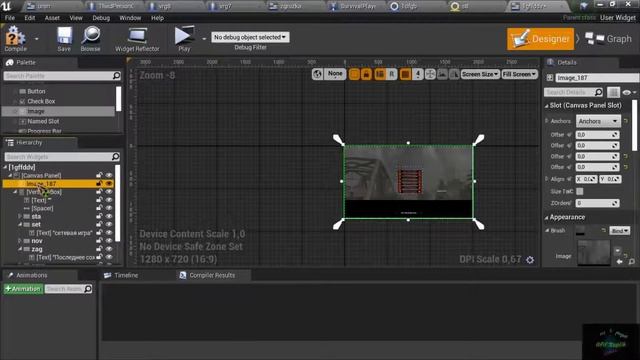Open the Screen Size dropdown
Screen dimensions: 640x360
[480, 74]
